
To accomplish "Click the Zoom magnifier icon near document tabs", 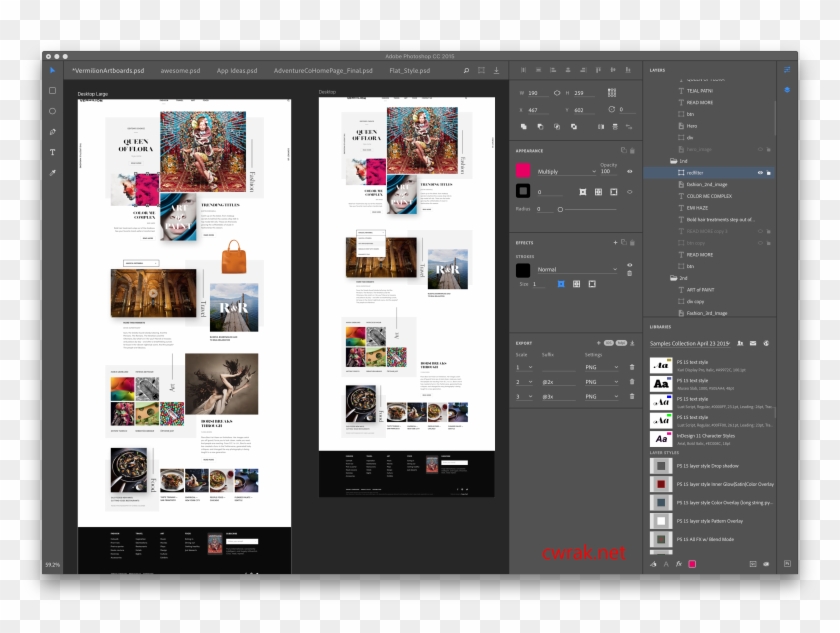I will point(466,70).
